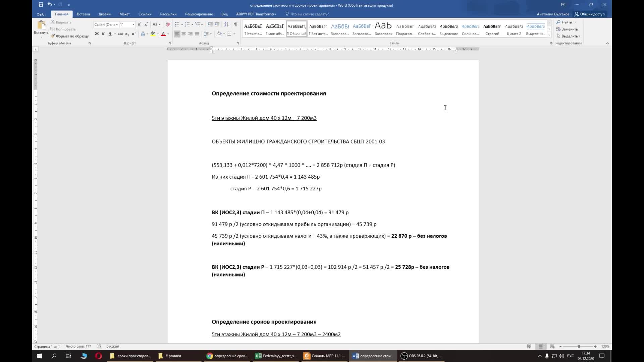
Task: Open the font size dropdown
Action: coord(133,24)
